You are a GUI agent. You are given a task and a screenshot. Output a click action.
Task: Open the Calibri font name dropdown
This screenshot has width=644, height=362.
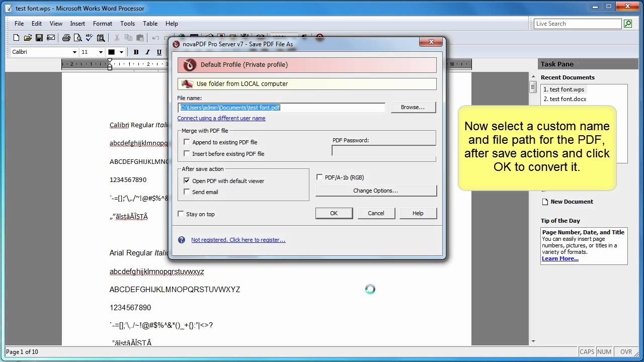coord(74,52)
